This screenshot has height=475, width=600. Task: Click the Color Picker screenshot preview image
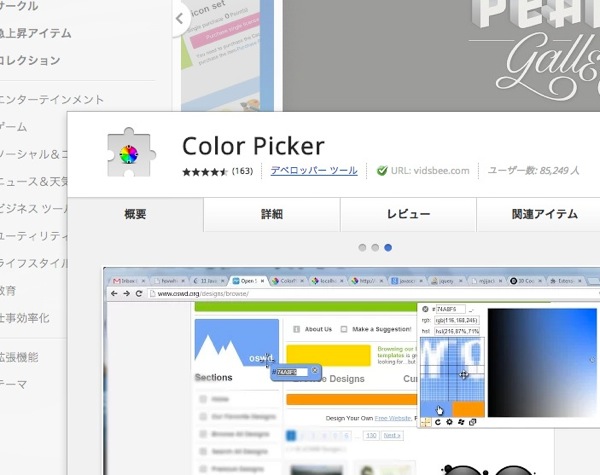pos(351,371)
